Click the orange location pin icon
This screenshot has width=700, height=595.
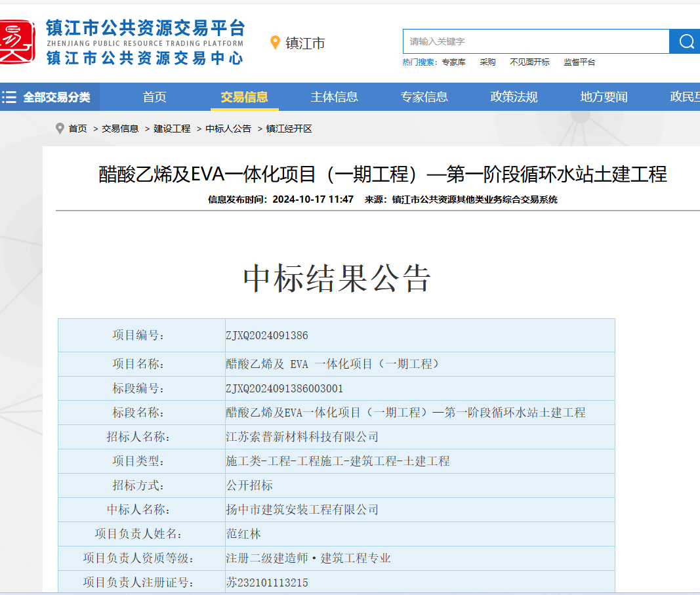click(x=276, y=43)
